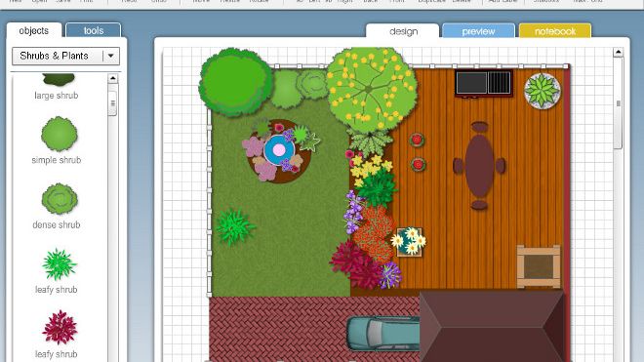The height and width of the screenshot is (362, 644).
Task: Click the canvas vertical scrollbar thumb
Action: [x=618, y=103]
